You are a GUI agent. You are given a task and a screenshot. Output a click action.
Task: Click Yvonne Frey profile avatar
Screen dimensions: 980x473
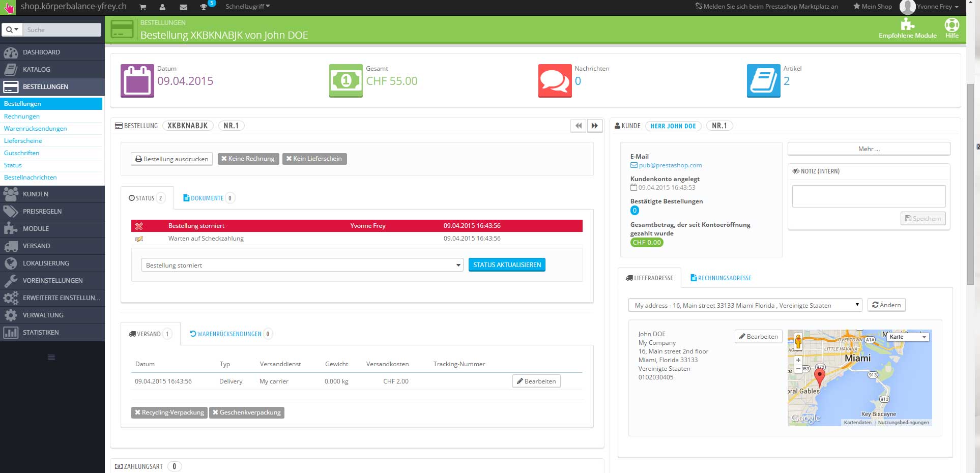click(907, 7)
